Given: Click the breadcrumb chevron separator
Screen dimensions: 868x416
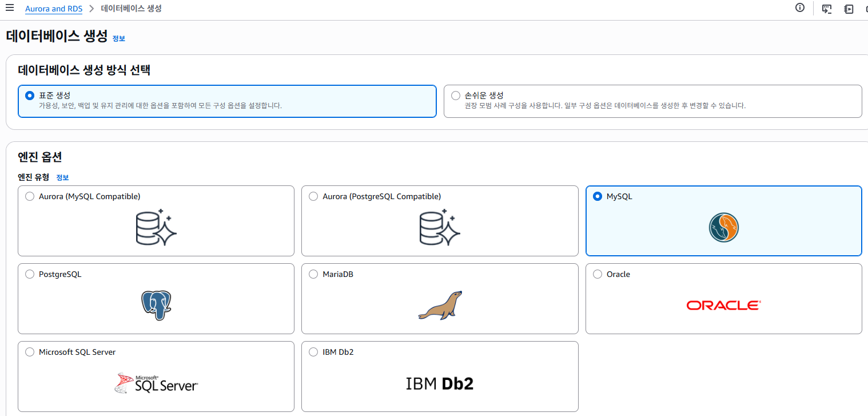Looking at the screenshot, I should tap(91, 9).
